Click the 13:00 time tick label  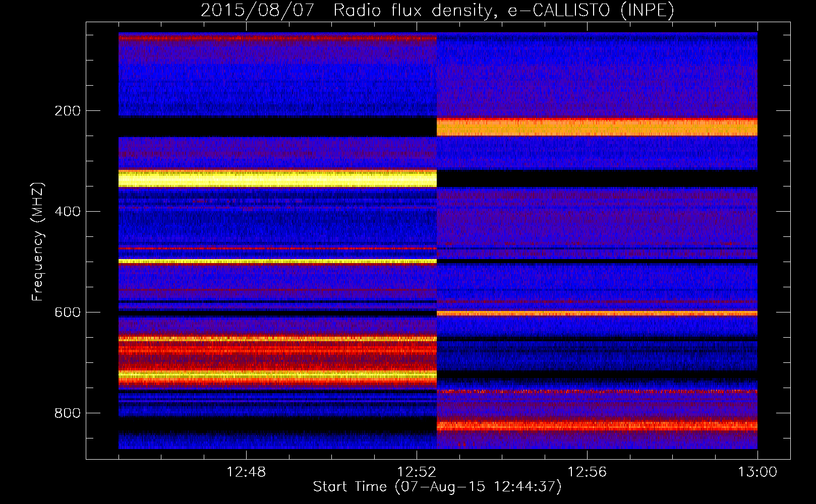coord(757,472)
